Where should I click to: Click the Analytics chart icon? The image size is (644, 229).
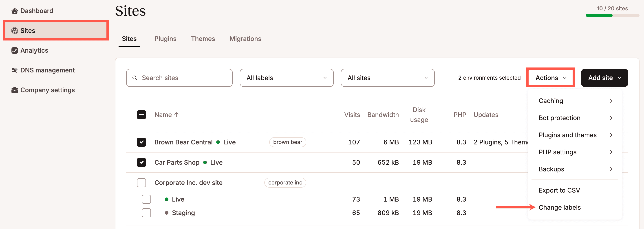15,50
